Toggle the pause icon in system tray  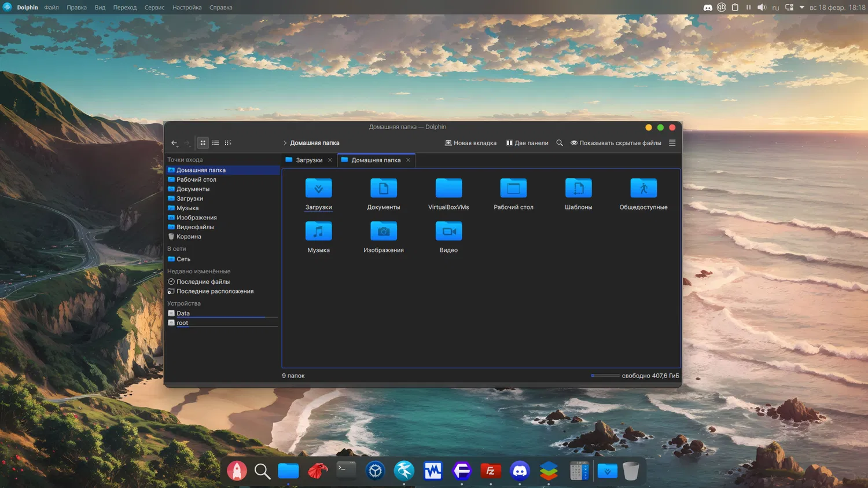[748, 8]
